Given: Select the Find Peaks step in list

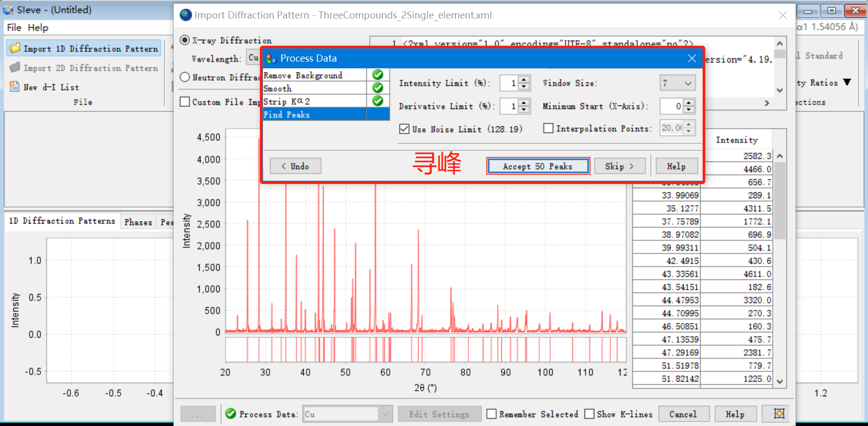Looking at the screenshot, I should click(314, 115).
